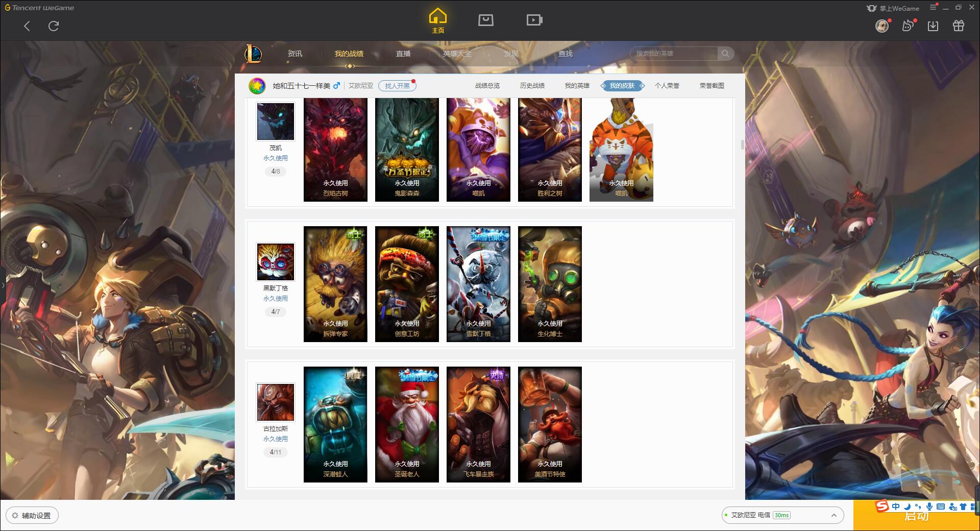Click the profile star avatar icon
Image resolution: width=980 pixels, height=531 pixels.
(x=257, y=86)
